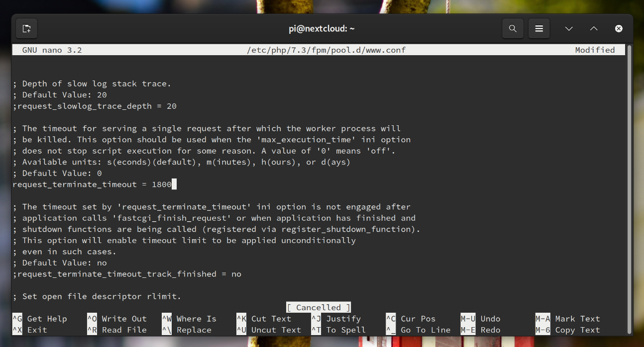Click the line '; This option will enable timeout limit'

pyautogui.click(x=184, y=240)
